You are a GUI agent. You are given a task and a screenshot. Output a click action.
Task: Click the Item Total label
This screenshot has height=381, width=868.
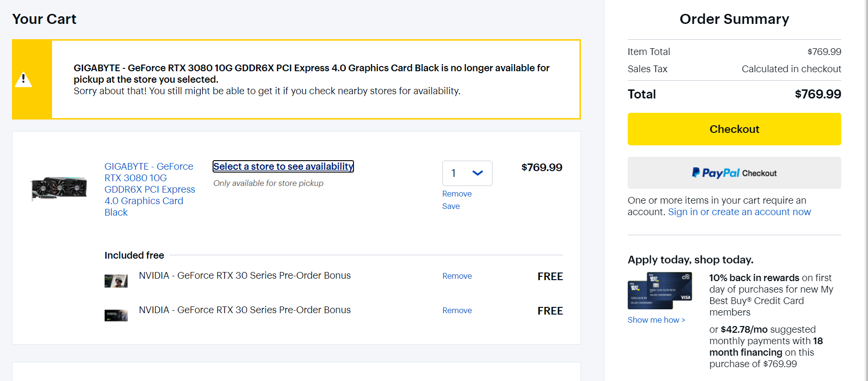click(649, 52)
